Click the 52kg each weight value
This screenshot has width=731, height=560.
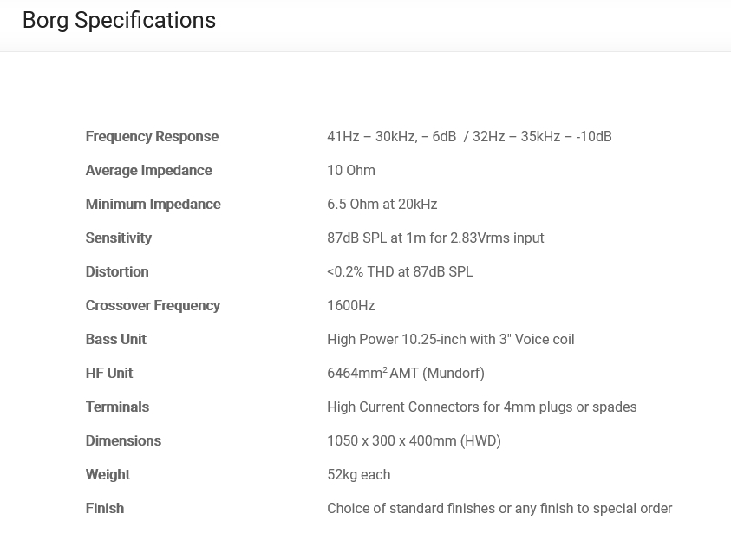358,474
